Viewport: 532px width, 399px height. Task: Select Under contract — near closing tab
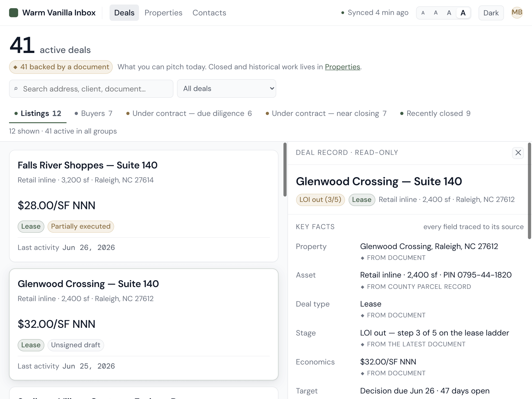326,113
